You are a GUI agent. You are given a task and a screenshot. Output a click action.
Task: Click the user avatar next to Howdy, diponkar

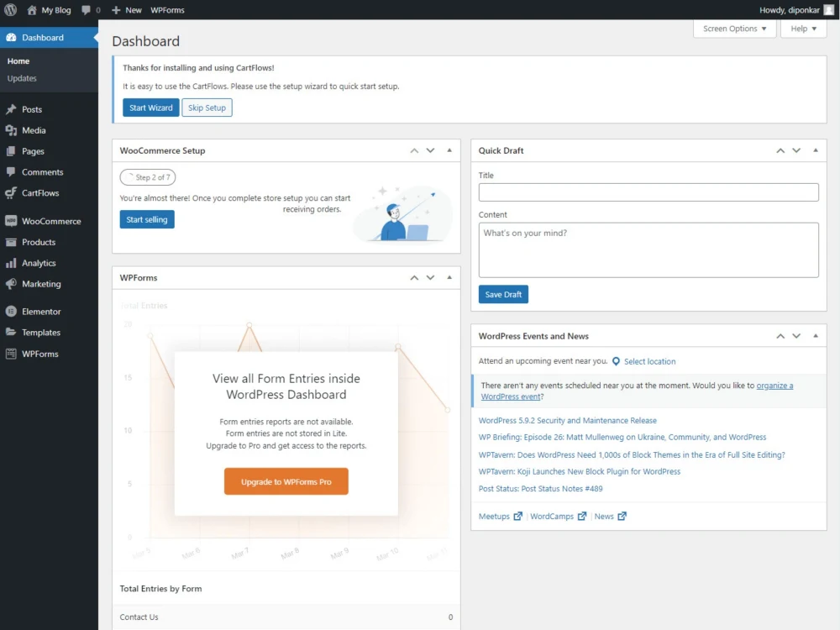click(x=829, y=9)
